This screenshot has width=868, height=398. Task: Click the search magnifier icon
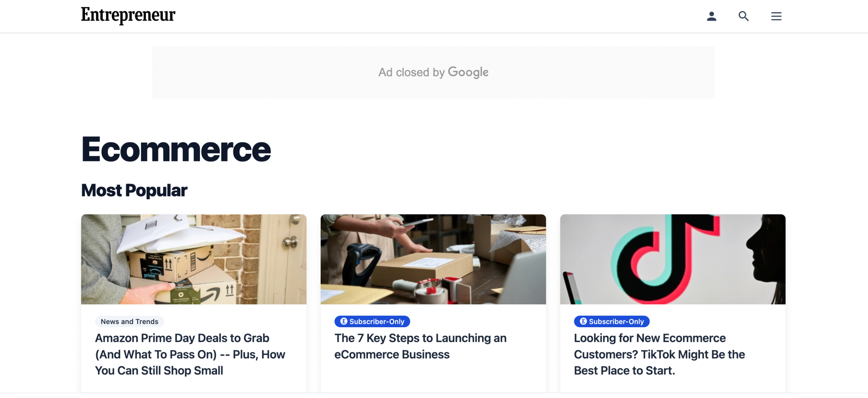743,16
